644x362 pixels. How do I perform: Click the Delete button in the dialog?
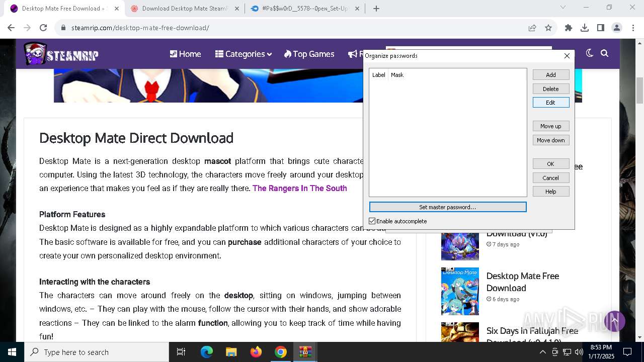coord(551,89)
